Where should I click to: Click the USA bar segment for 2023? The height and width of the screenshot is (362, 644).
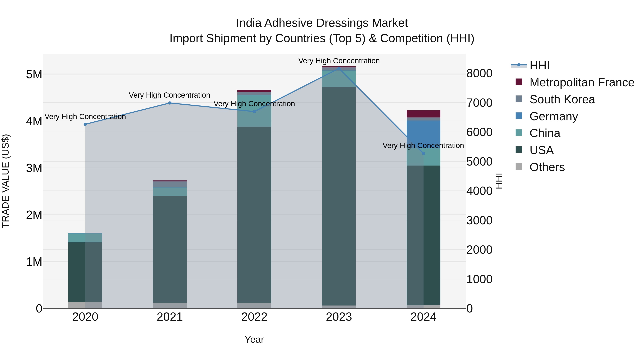click(x=339, y=196)
